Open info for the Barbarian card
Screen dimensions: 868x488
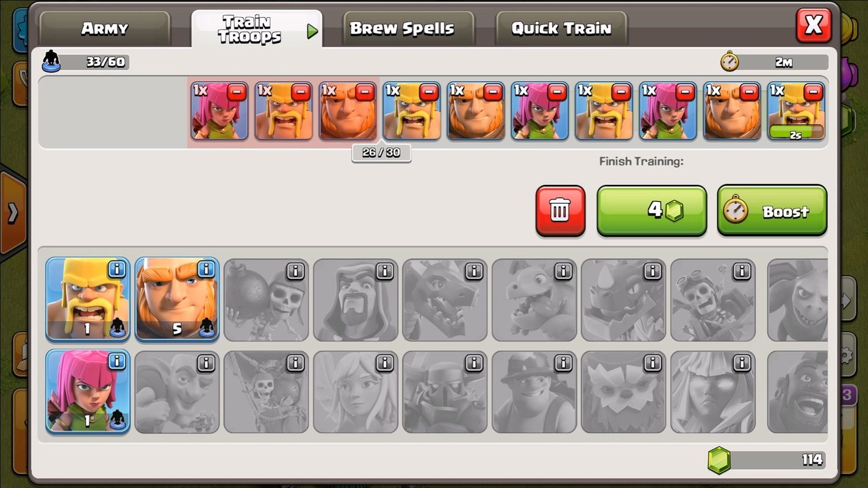coord(117,269)
